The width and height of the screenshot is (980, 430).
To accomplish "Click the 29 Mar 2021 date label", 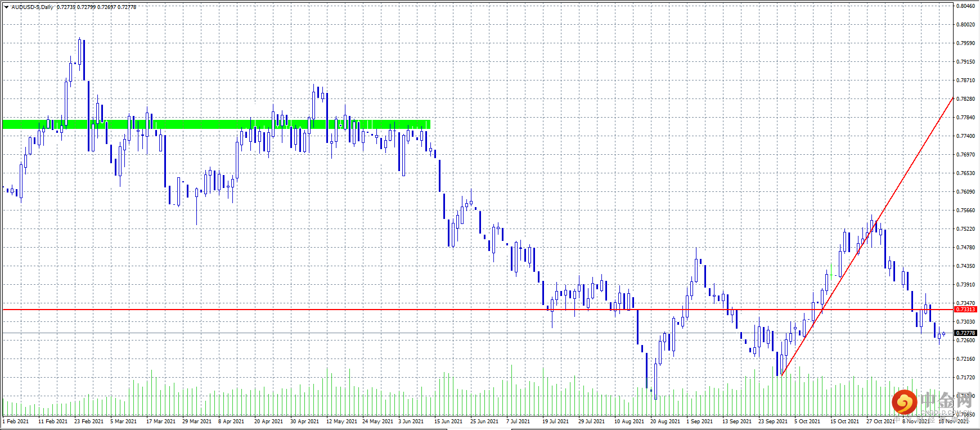I will pos(197,421).
